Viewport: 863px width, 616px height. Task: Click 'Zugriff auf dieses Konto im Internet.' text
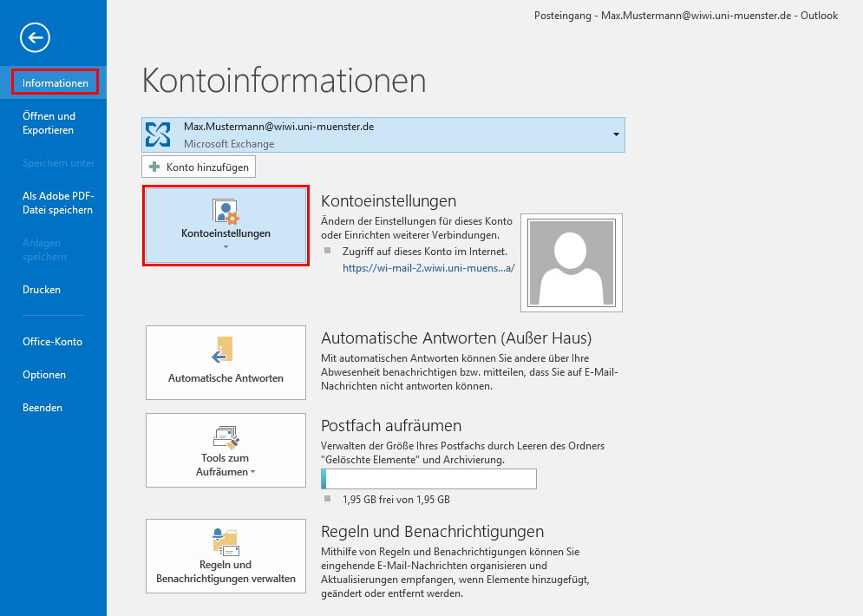tap(425, 252)
